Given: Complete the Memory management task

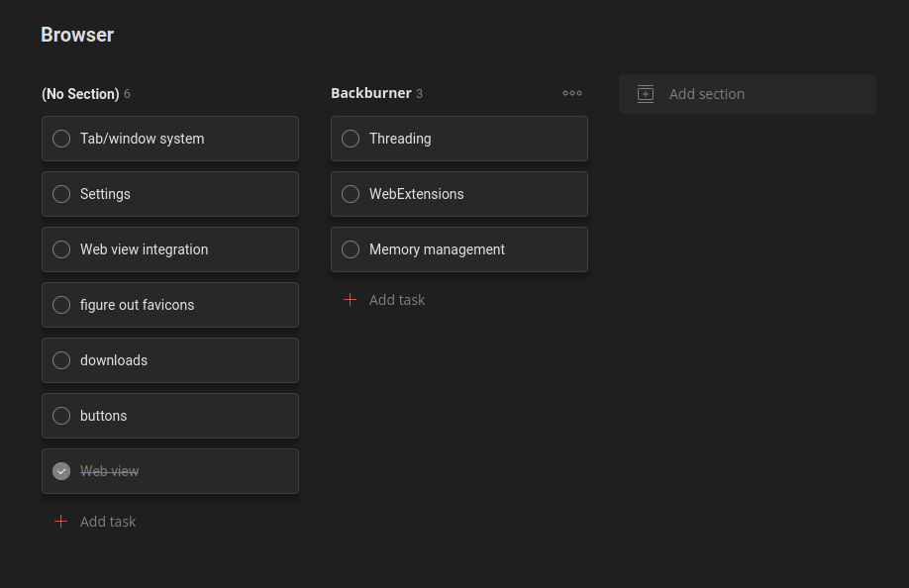Looking at the screenshot, I should pos(351,249).
